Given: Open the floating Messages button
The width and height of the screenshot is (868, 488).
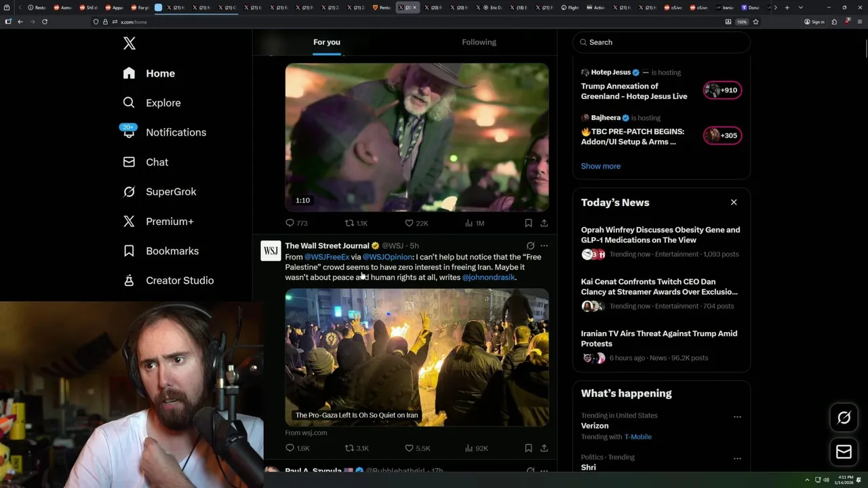Looking at the screenshot, I should [x=844, y=451].
